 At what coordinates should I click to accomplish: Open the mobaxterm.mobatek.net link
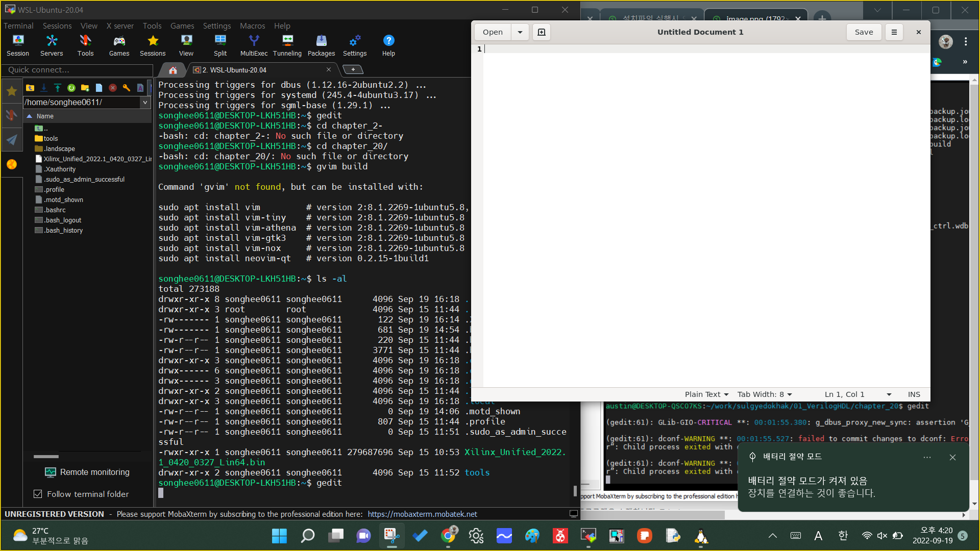point(422,514)
